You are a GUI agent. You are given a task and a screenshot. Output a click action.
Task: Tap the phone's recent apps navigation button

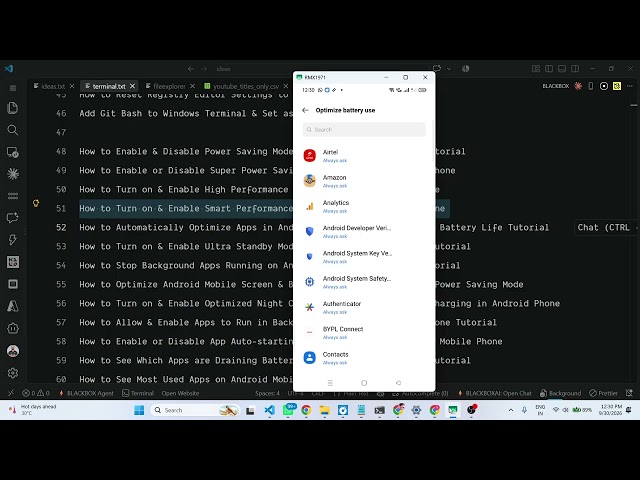330,383
